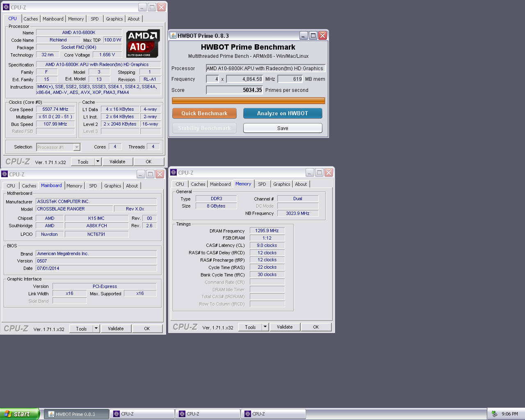
Task: Click the CROSSBLADE RANGER model field
Action: coord(74,209)
